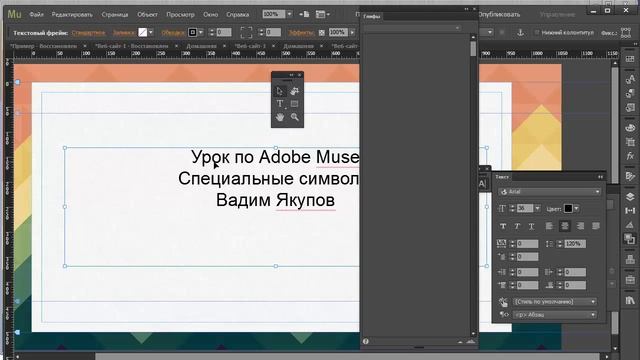Open the Align panel icon in dock
This screenshot has height=360, width=640.
[x=630, y=259]
